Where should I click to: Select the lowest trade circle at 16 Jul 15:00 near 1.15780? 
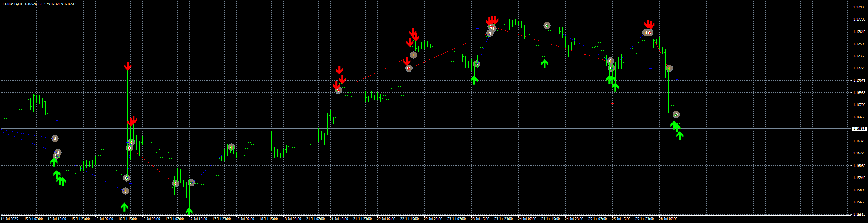(125, 191)
